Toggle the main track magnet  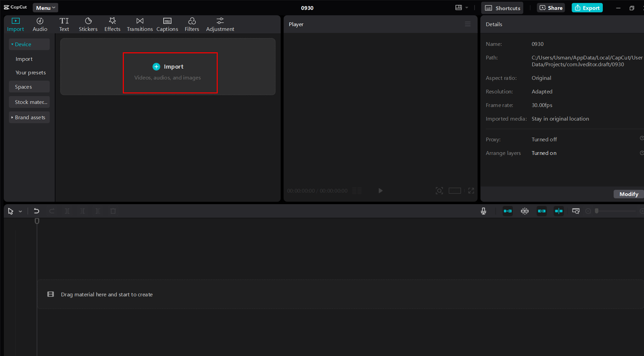[508, 211]
